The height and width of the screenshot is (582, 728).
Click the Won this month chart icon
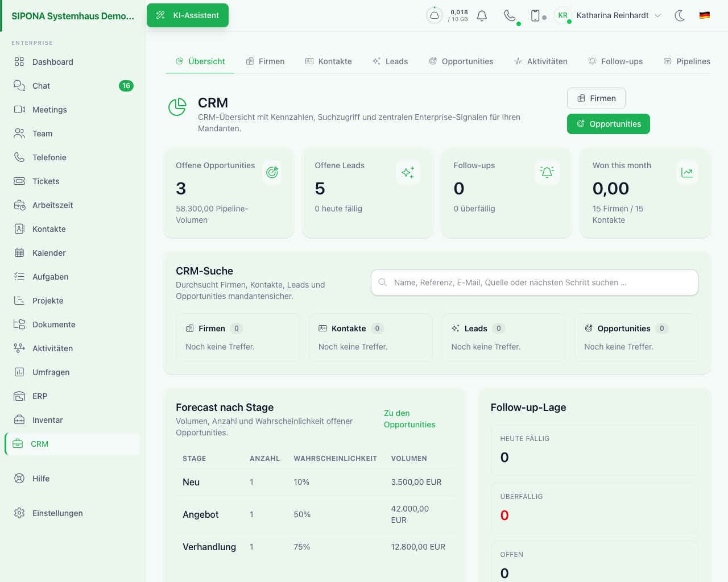tap(687, 172)
